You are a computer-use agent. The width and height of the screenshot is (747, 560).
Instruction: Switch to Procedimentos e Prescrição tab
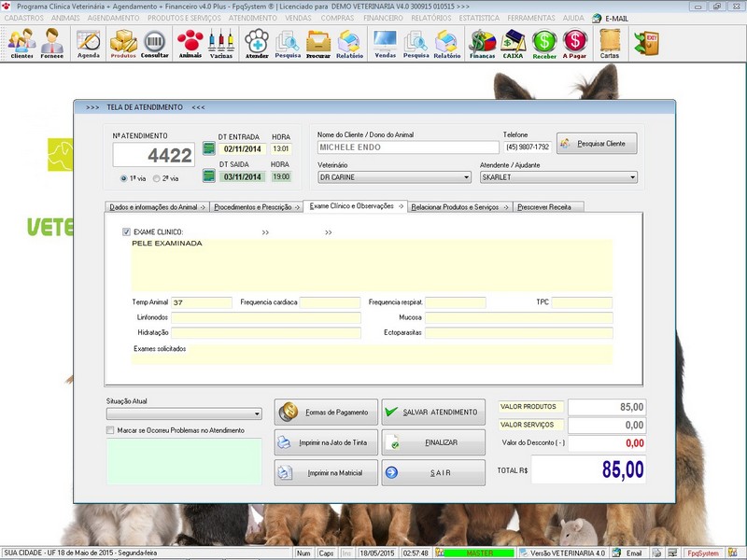coord(256,207)
